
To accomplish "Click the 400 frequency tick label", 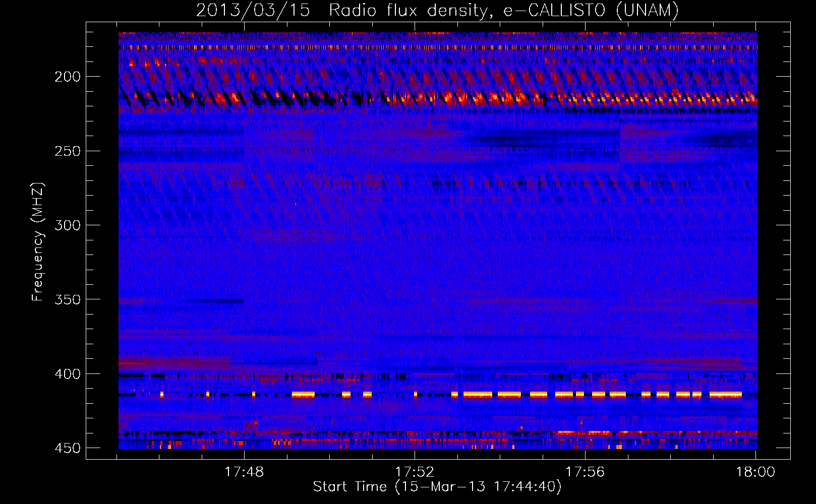I will pyautogui.click(x=68, y=374).
